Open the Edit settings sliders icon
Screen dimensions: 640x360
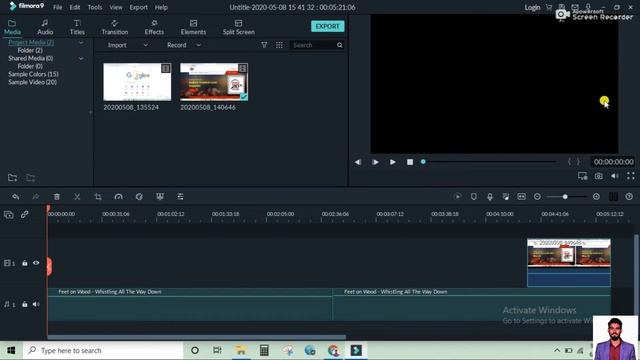(180, 197)
